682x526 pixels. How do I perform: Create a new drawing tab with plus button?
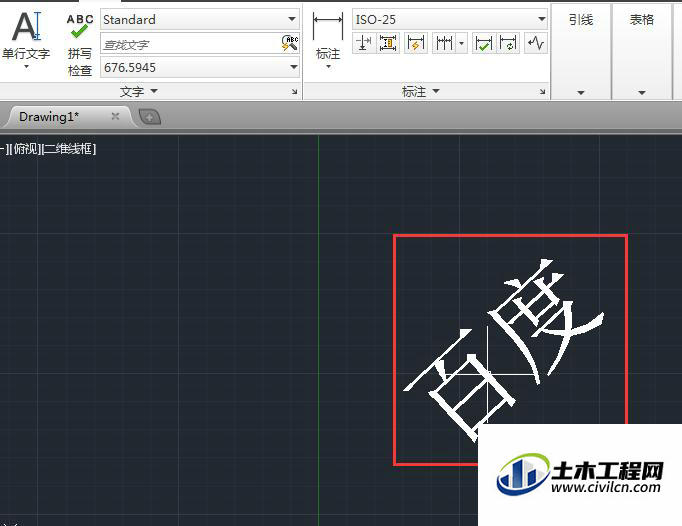tap(150, 117)
